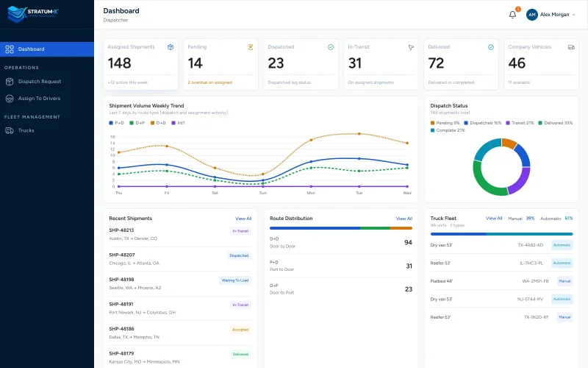Click the Company Vehicles truck icon

pos(571,47)
